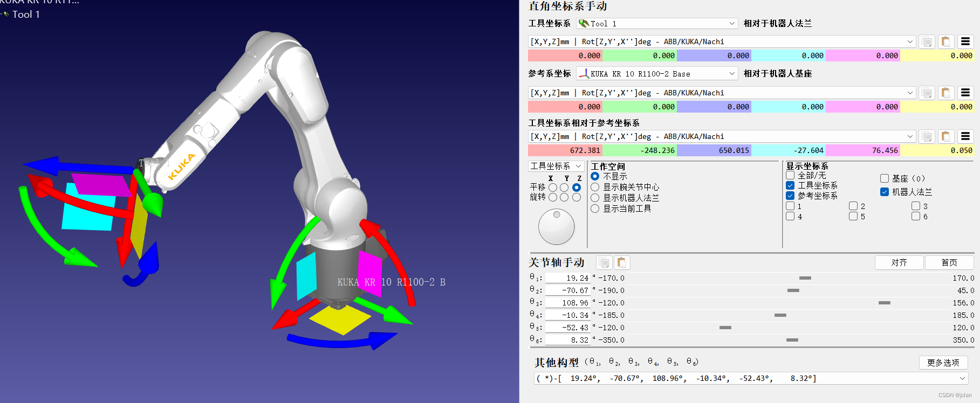
Task: Open the options menu icon on the reference-to-base row
Action: [965, 93]
